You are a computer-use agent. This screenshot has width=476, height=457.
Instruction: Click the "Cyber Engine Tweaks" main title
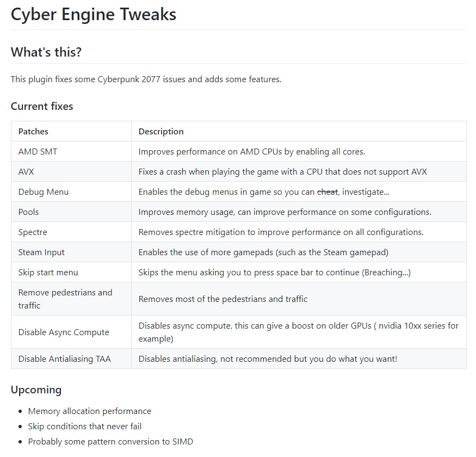(94, 14)
